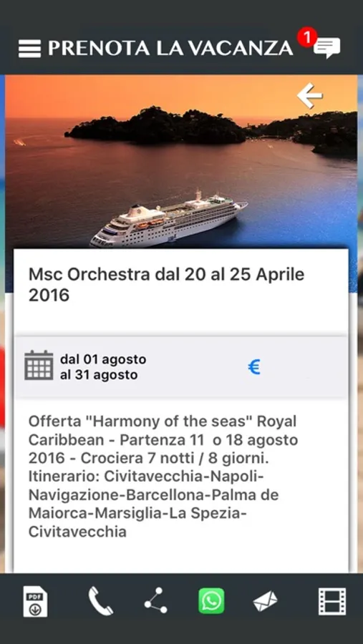Contact via the WhatsApp icon

211,601
